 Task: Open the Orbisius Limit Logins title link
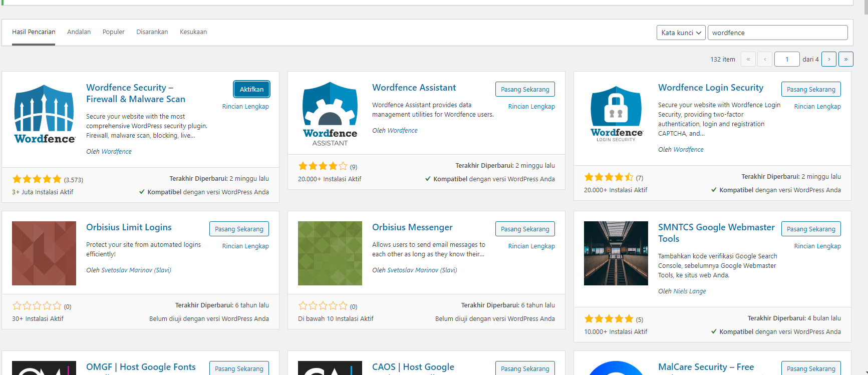click(129, 227)
